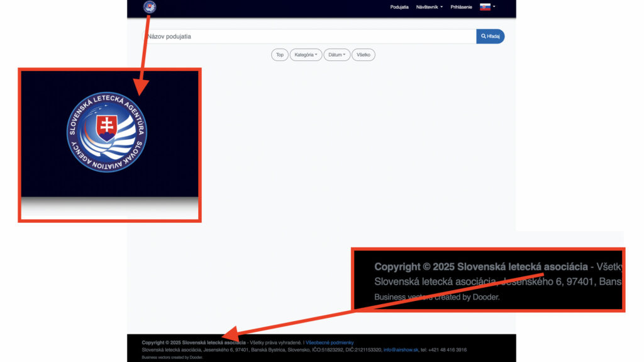
Task: Click the small 'Business vectors created by Dooder' footer text
Action: click(172, 357)
